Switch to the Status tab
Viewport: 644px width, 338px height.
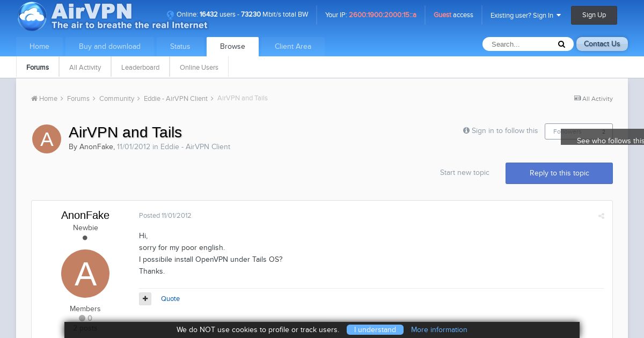(x=180, y=47)
